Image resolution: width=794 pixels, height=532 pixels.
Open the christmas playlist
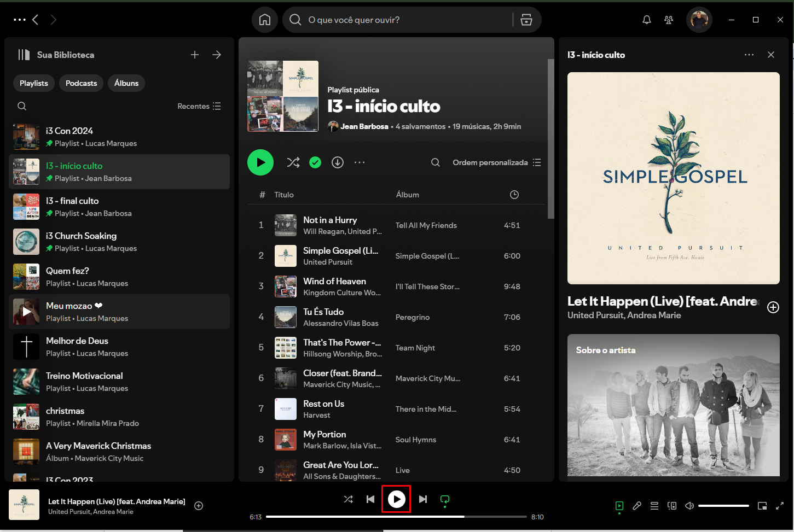(x=119, y=417)
